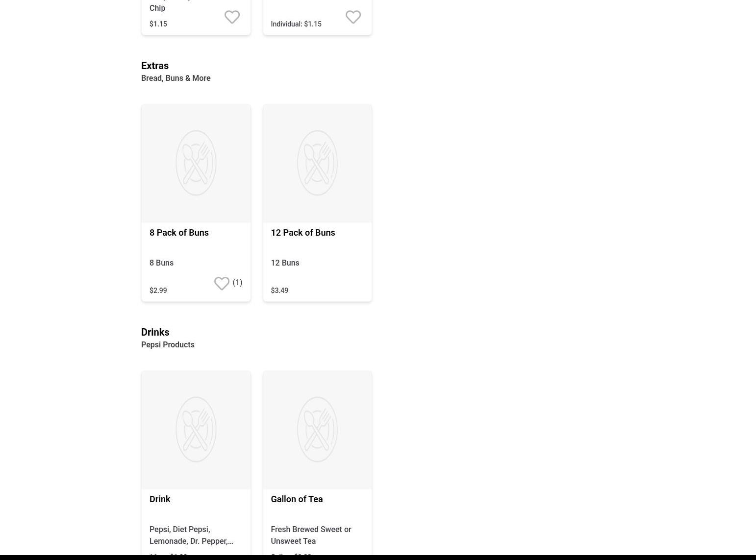
Task: Choose the Gallon of Tea title
Action: click(x=297, y=499)
